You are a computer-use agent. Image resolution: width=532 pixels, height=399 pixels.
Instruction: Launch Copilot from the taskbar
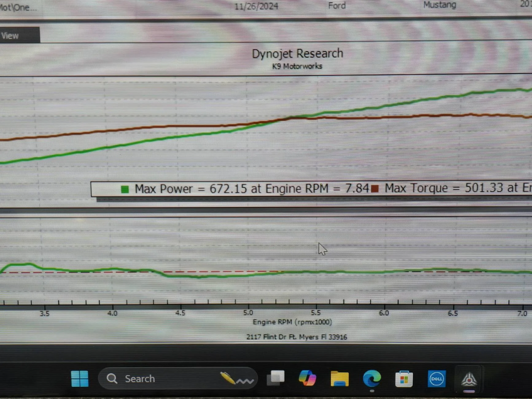tap(307, 378)
